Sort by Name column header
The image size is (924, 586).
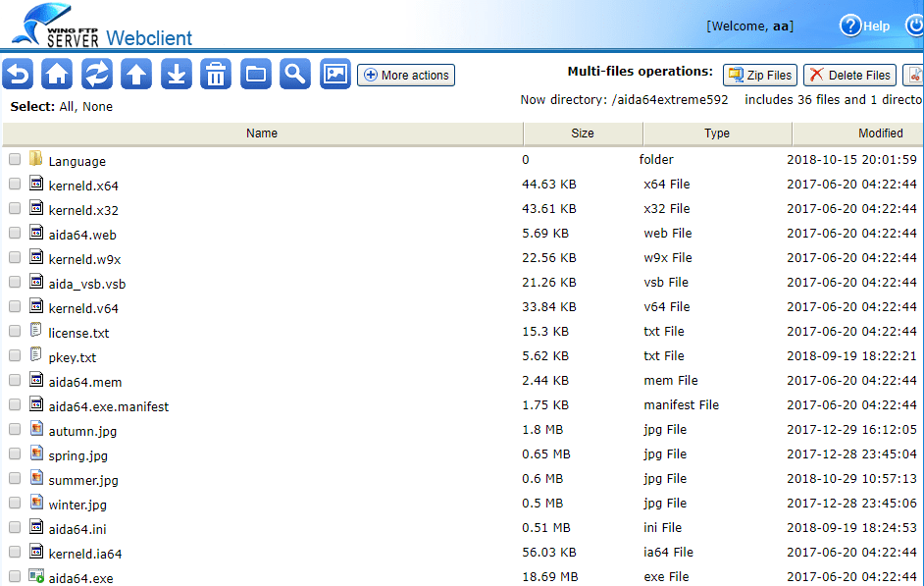click(262, 133)
